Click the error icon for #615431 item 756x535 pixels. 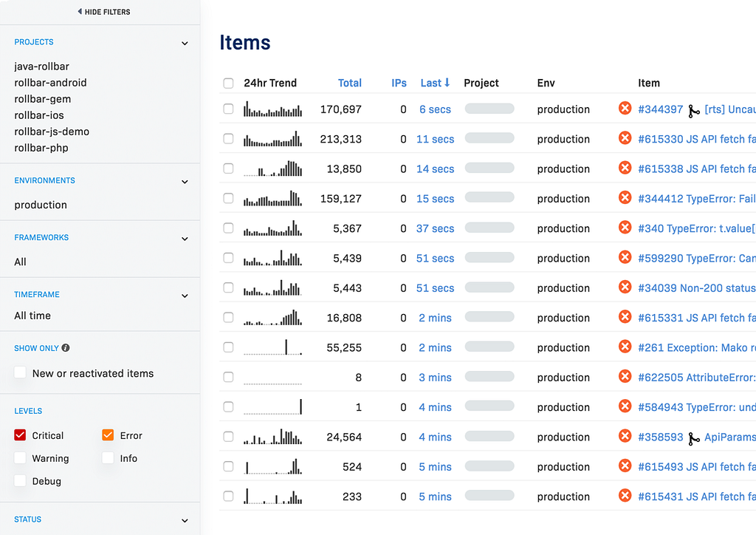[625, 495]
